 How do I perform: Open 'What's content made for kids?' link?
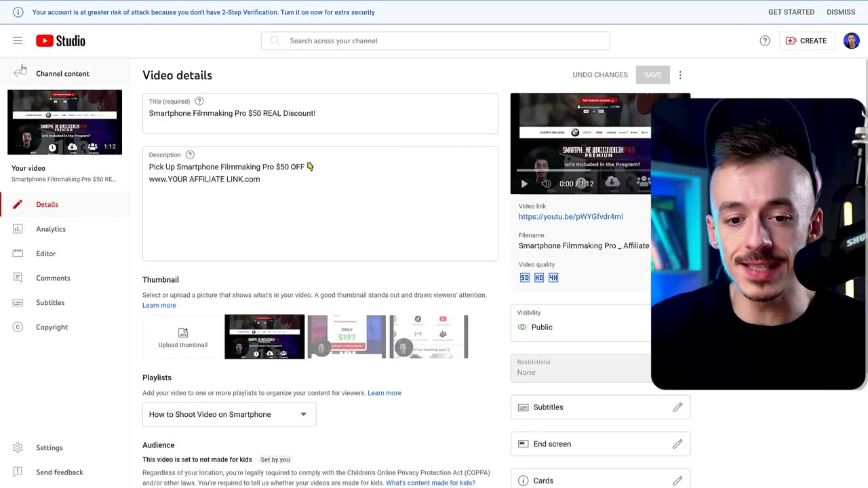[x=431, y=483]
